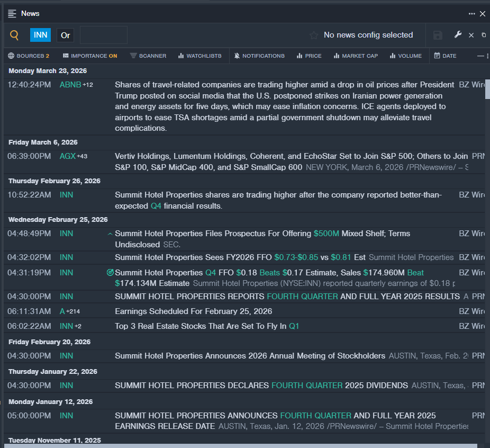This screenshot has height=448, width=490.
Task: Open the wrench settings icon
Action: click(x=458, y=35)
